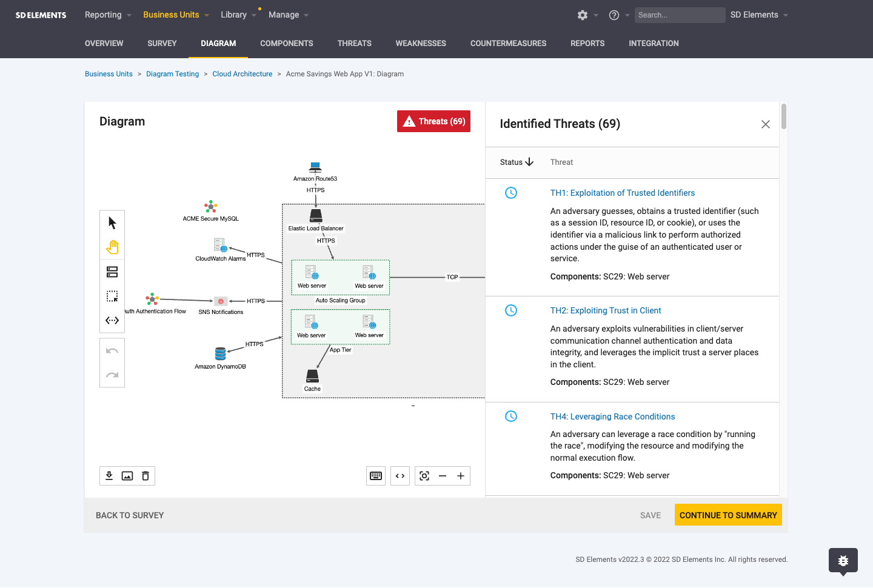Zoom in on the diagram

(461, 476)
